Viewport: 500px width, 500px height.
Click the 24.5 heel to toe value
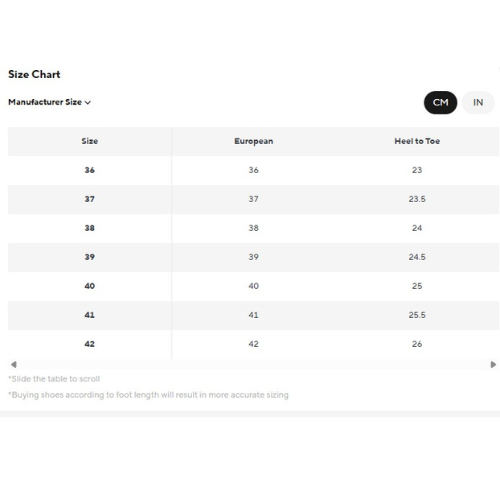tap(417, 257)
